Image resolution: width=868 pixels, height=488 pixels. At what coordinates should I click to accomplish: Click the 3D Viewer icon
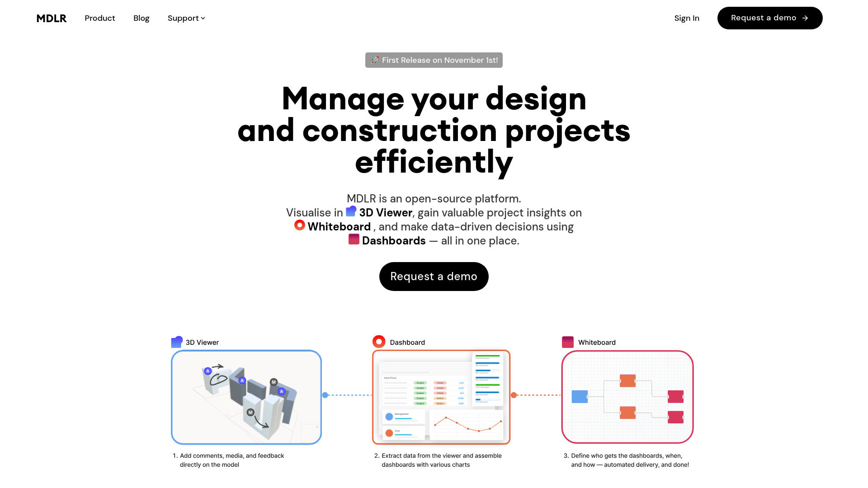click(x=177, y=342)
